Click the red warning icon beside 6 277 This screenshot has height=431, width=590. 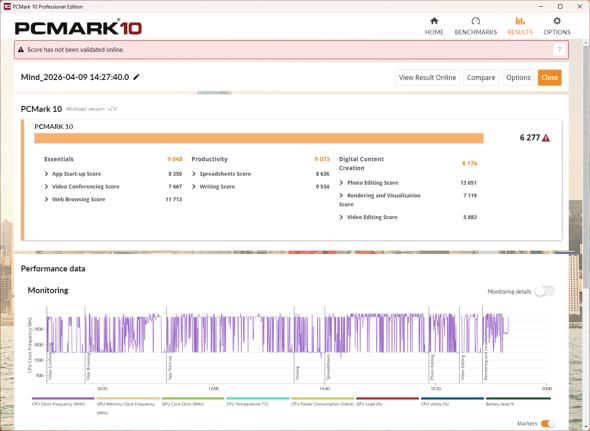pos(546,138)
